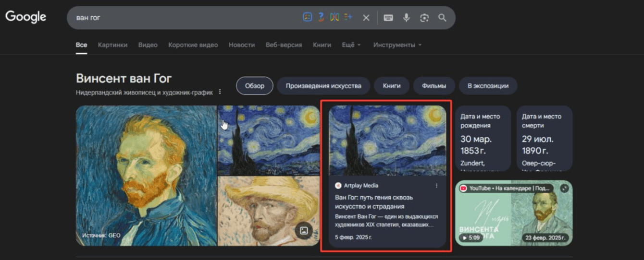Select the 'Обзор' chip
The height and width of the screenshot is (260, 644).
pyautogui.click(x=255, y=86)
